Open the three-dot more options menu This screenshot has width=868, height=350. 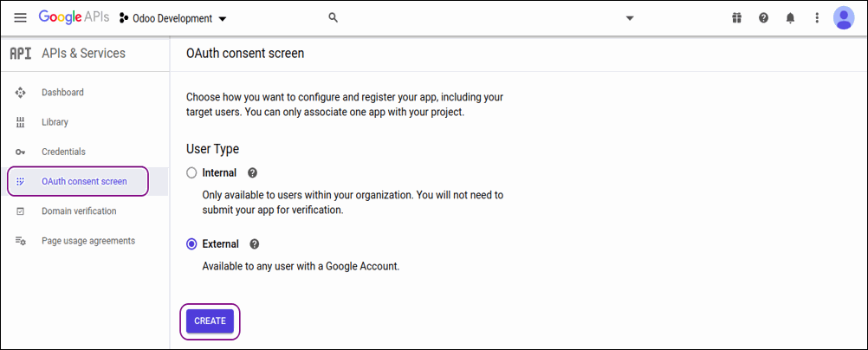point(817,18)
